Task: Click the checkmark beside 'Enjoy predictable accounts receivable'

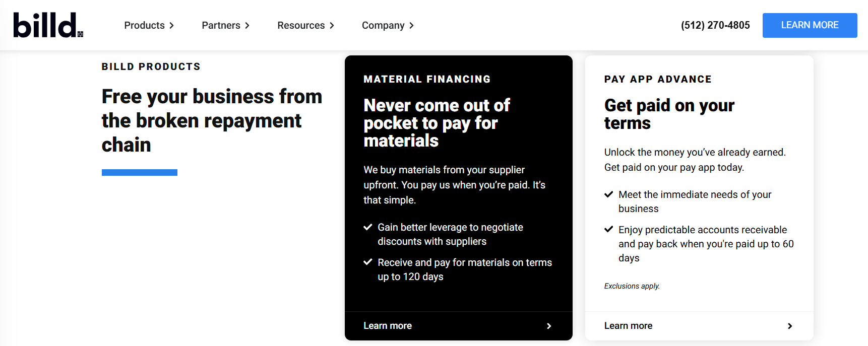Action: (x=608, y=230)
